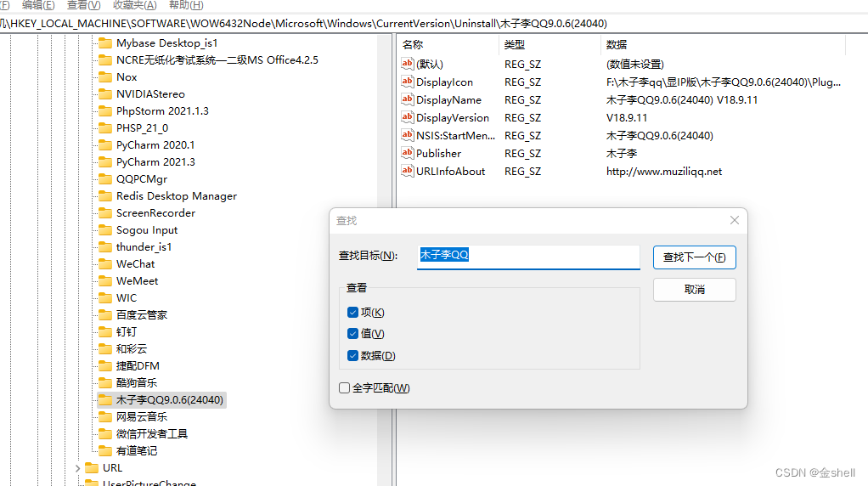Click the URL key folder icon
Screen dimensions: 868x486
click(92, 468)
